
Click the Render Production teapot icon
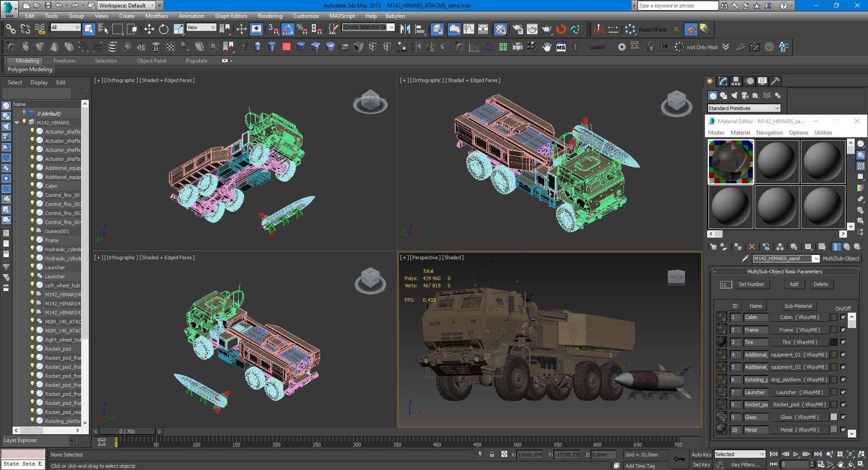(547, 29)
